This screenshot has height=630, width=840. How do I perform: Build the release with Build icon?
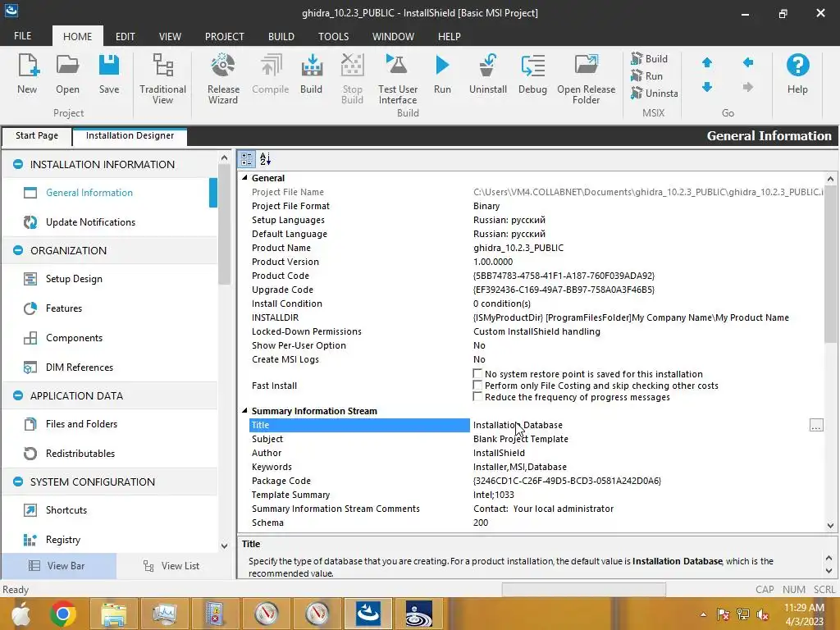tap(311, 74)
